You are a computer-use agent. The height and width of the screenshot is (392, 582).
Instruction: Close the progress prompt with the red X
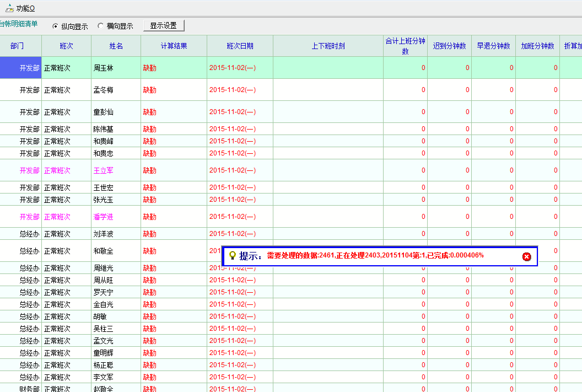526,256
